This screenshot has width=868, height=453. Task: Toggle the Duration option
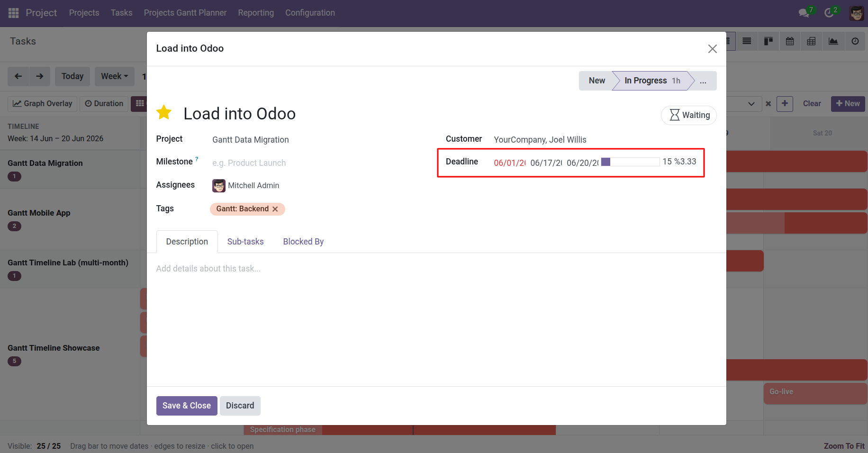[104, 104]
